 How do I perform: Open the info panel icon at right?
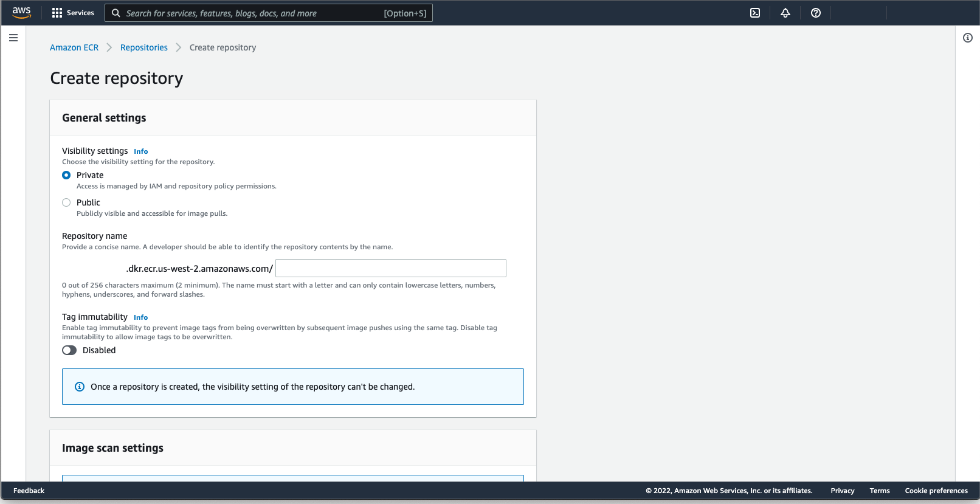968,38
